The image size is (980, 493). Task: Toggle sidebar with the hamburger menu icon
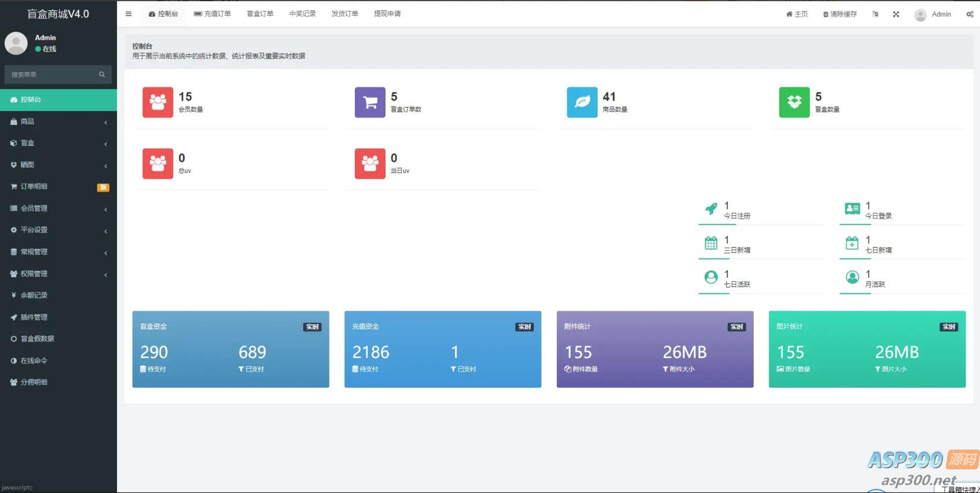coord(129,14)
